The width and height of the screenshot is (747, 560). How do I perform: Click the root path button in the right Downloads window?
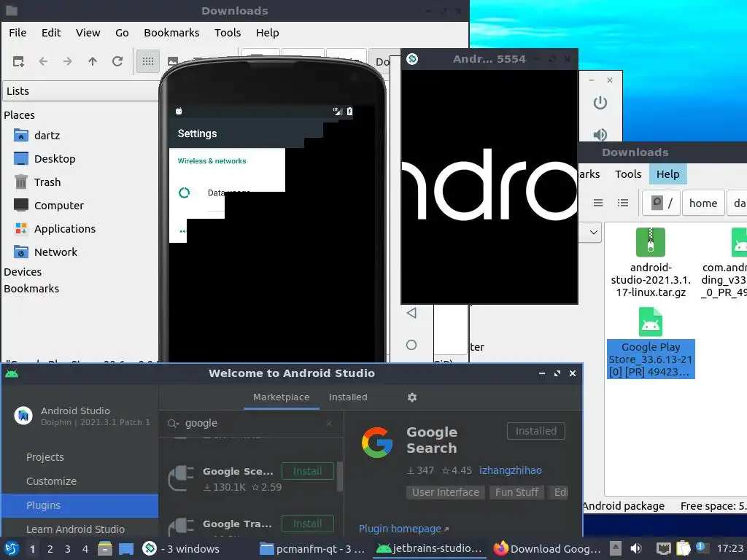click(x=662, y=203)
